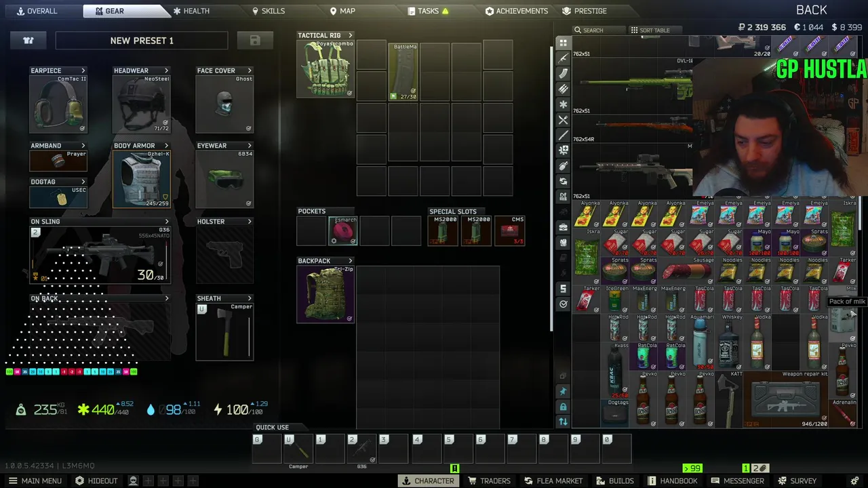Select Tri-Zip backpack in Backpack slot
The width and height of the screenshot is (868, 488).
pyautogui.click(x=325, y=294)
